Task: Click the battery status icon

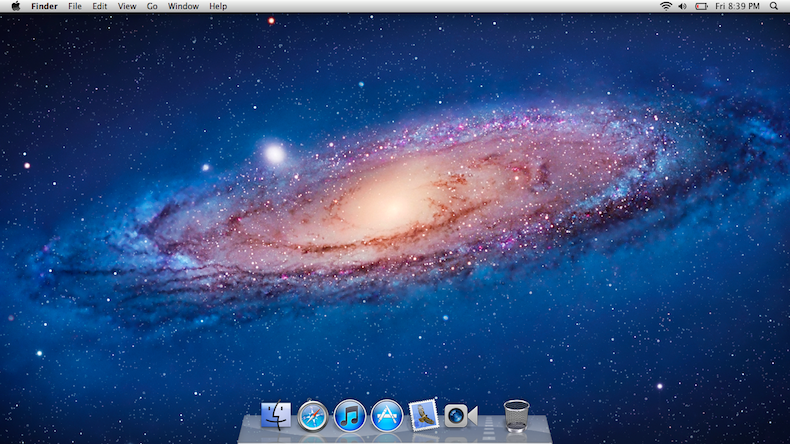Action: (x=701, y=6)
